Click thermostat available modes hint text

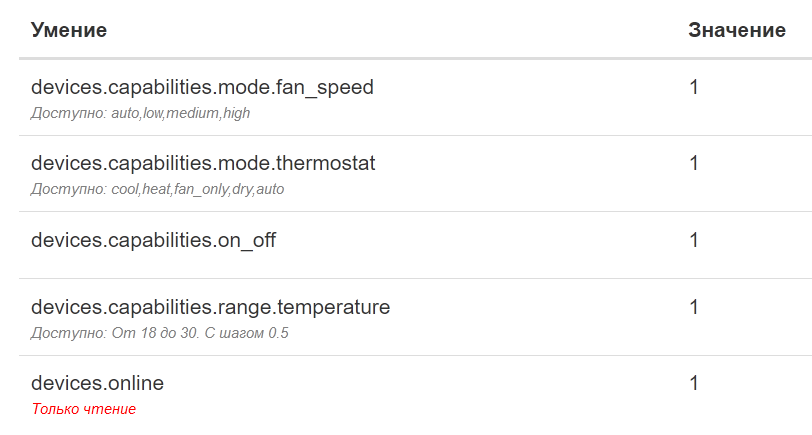click(x=157, y=189)
